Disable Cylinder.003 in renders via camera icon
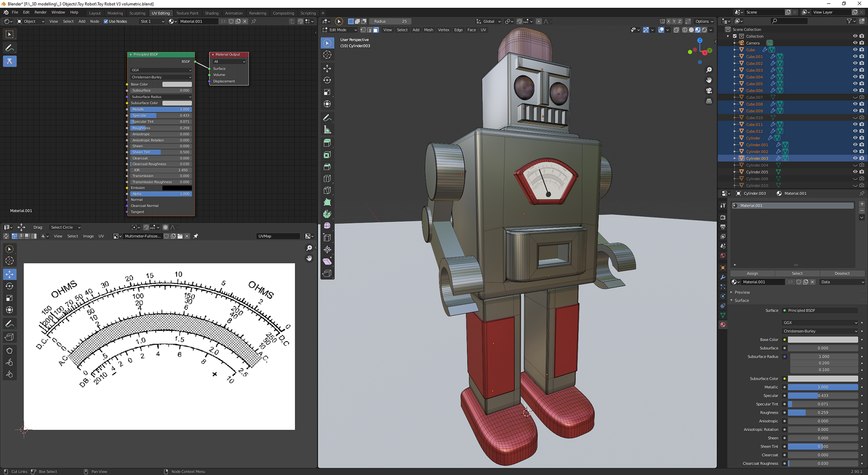Image resolution: width=868 pixels, height=475 pixels. click(x=862, y=158)
